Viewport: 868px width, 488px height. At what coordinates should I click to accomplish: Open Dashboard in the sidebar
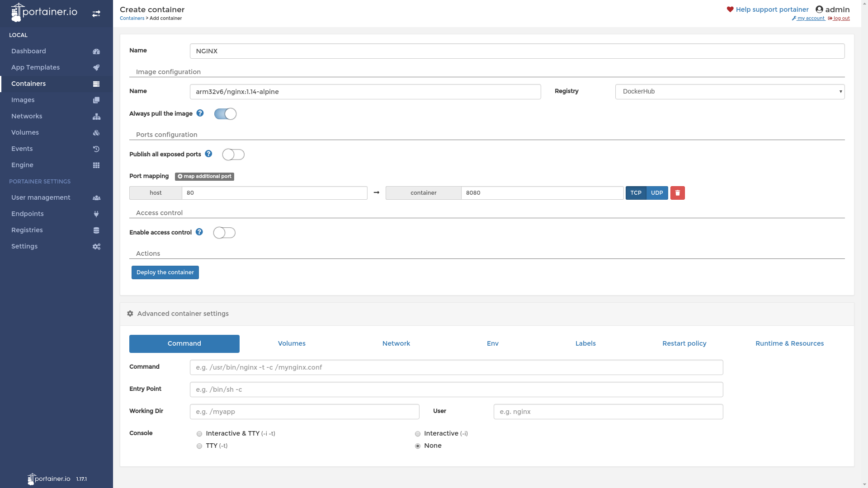pyautogui.click(x=57, y=52)
